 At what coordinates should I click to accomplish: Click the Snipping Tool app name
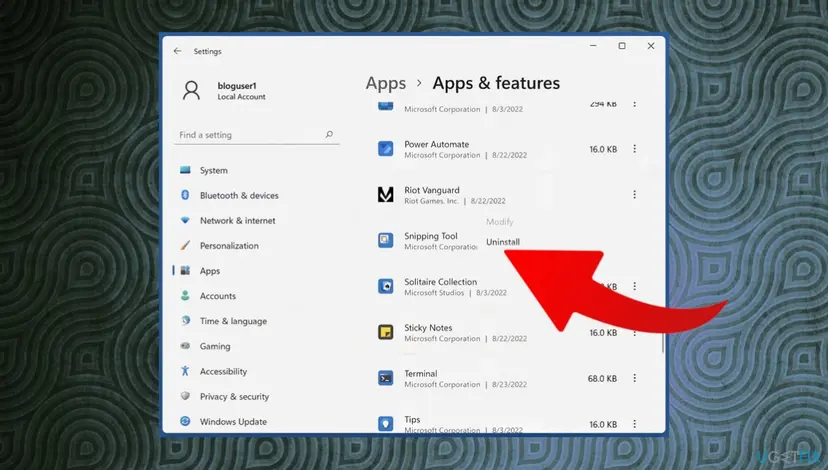pyautogui.click(x=430, y=236)
